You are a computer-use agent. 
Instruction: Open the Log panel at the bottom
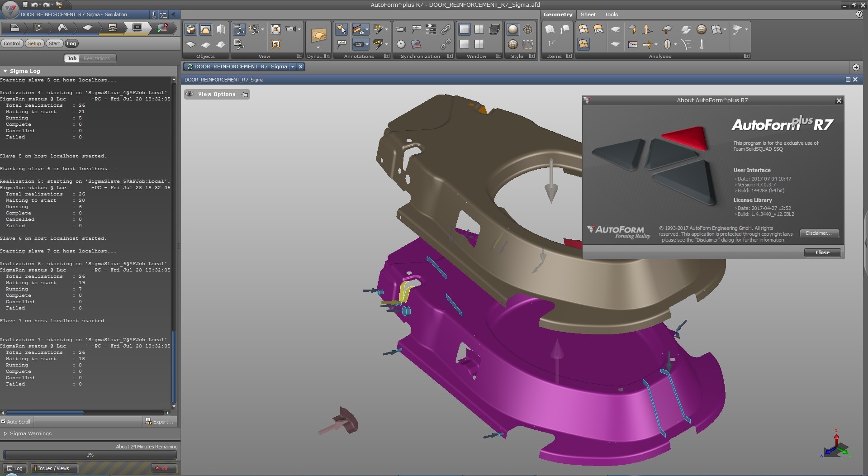[x=15, y=468]
